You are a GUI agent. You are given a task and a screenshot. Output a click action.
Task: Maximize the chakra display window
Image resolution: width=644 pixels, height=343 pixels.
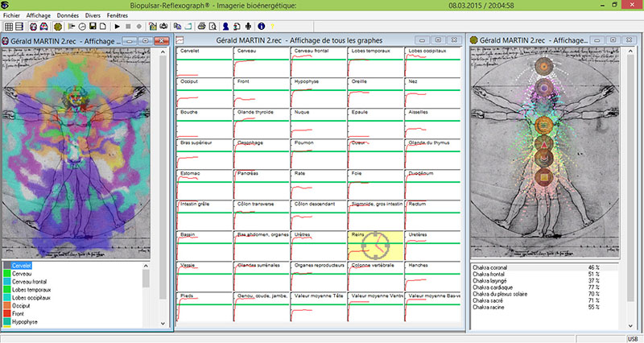(613, 39)
